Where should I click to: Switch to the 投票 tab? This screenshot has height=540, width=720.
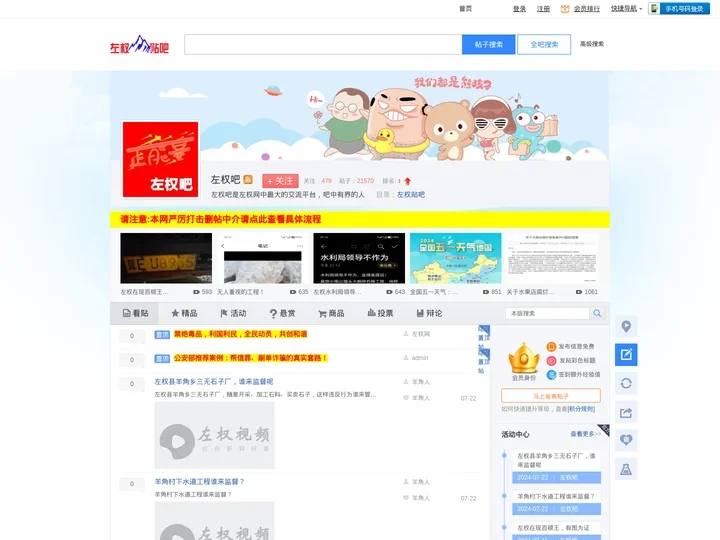point(380,313)
